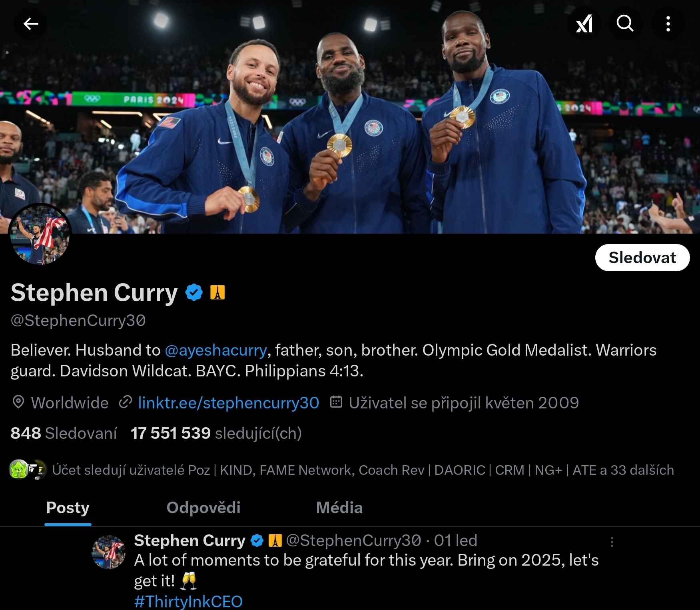Switch to the Odpovědi tab
This screenshot has width=700, height=610.
(203, 508)
